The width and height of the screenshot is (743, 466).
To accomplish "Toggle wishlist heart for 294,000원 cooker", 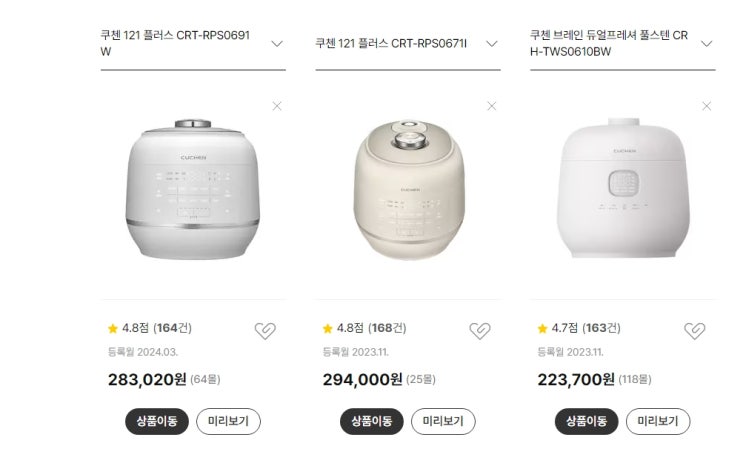I will 480,331.
